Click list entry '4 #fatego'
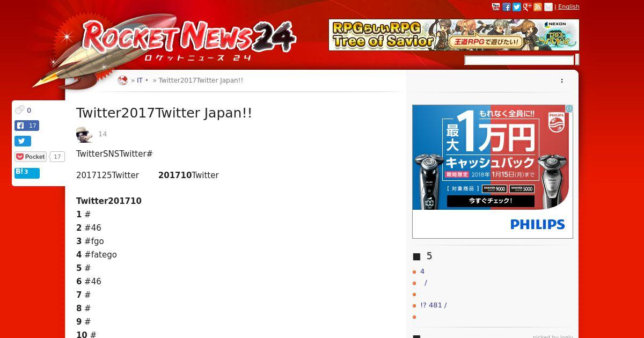This screenshot has width=644, height=338. (97, 255)
